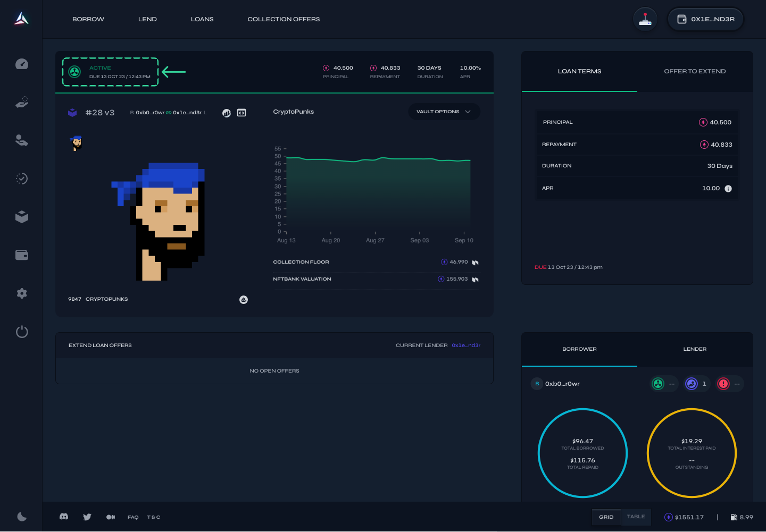Open the borrow hand sidebar icon
Image resolution: width=766 pixels, height=532 pixels.
coord(22,102)
